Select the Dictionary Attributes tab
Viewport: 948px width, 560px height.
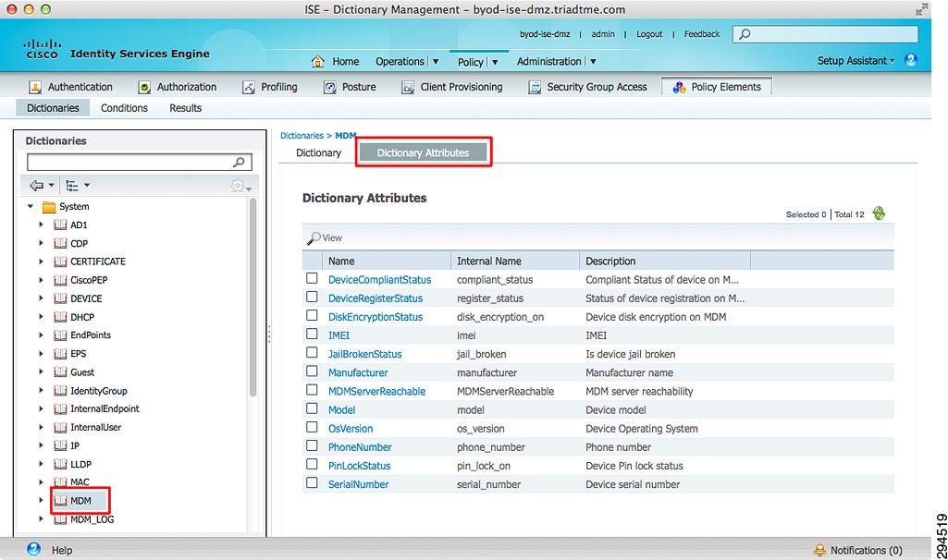click(424, 152)
